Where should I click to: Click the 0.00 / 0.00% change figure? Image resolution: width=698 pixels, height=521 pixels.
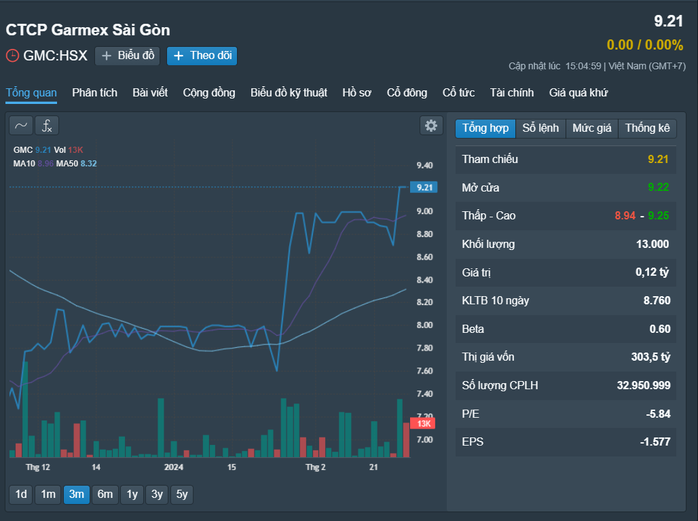645,45
